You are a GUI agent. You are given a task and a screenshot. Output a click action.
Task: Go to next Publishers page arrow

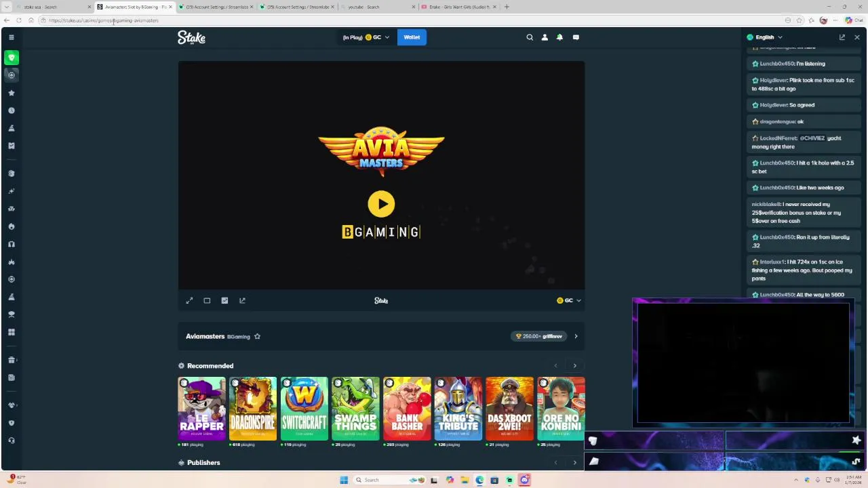coord(574,463)
